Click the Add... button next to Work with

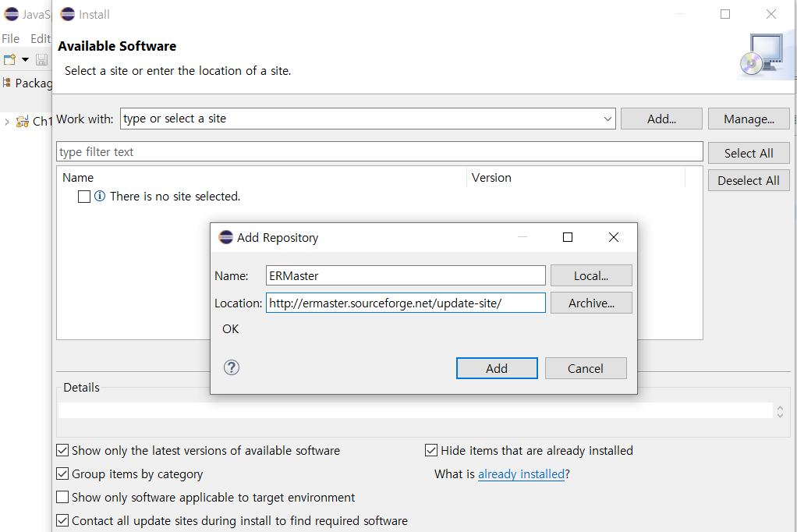pyautogui.click(x=661, y=119)
